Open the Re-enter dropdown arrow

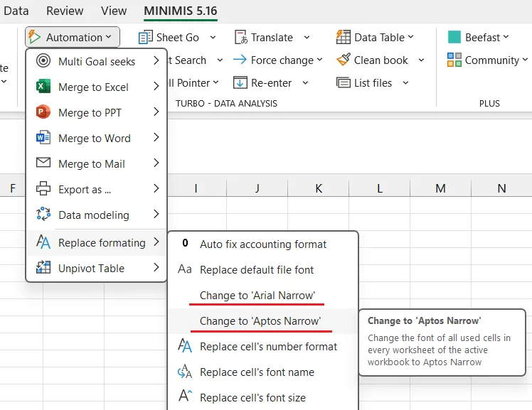click(x=305, y=82)
